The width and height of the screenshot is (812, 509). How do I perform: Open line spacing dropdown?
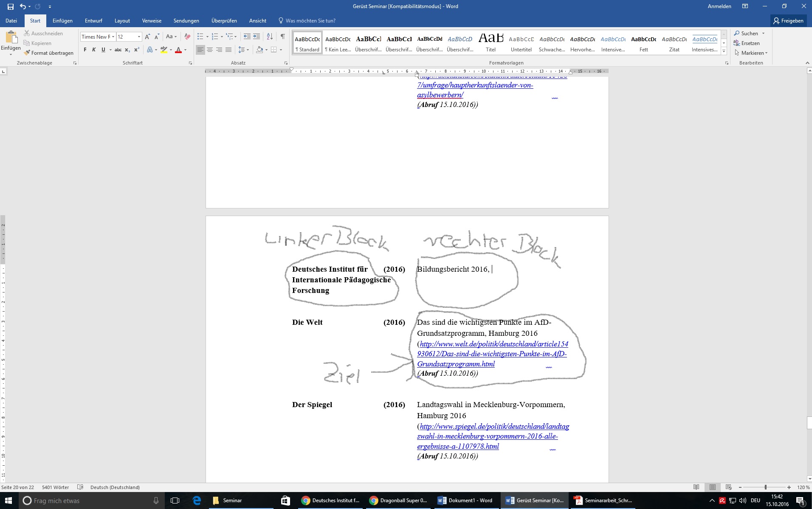tap(243, 50)
